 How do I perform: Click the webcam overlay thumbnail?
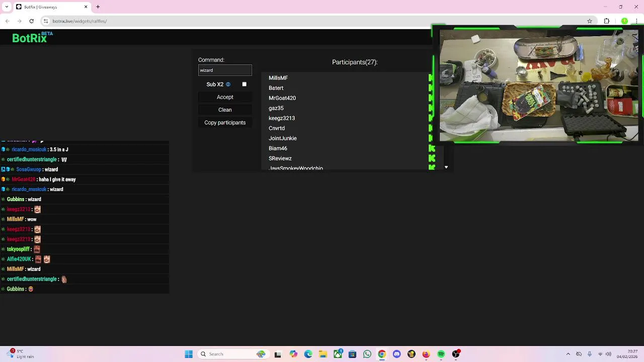point(538,85)
